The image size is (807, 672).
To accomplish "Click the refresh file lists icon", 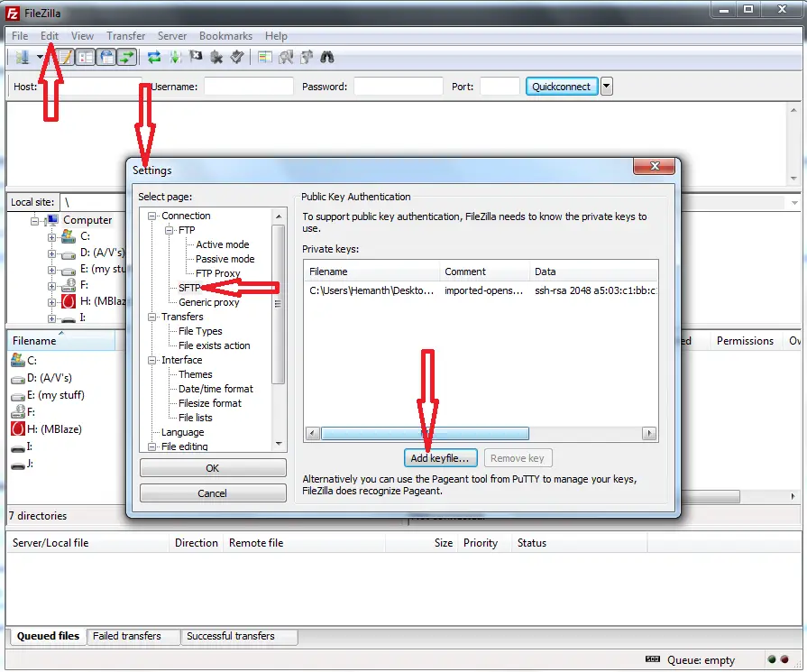I will (154, 57).
